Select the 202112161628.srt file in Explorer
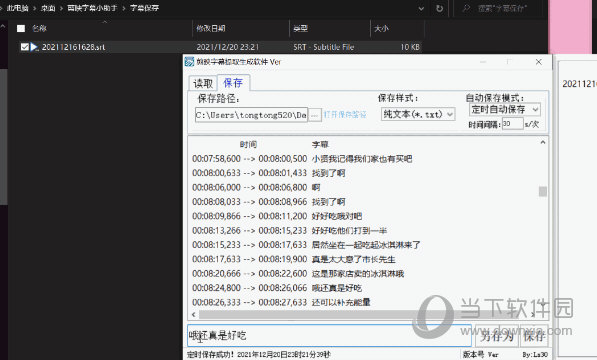The width and height of the screenshot is (597, 360). click(x=220, y=47)
